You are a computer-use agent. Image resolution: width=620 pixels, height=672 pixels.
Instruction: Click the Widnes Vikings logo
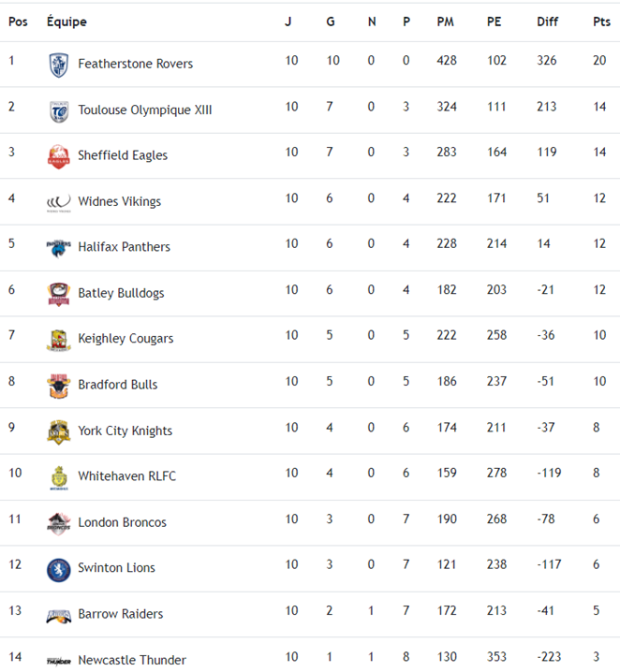[58, 201]
